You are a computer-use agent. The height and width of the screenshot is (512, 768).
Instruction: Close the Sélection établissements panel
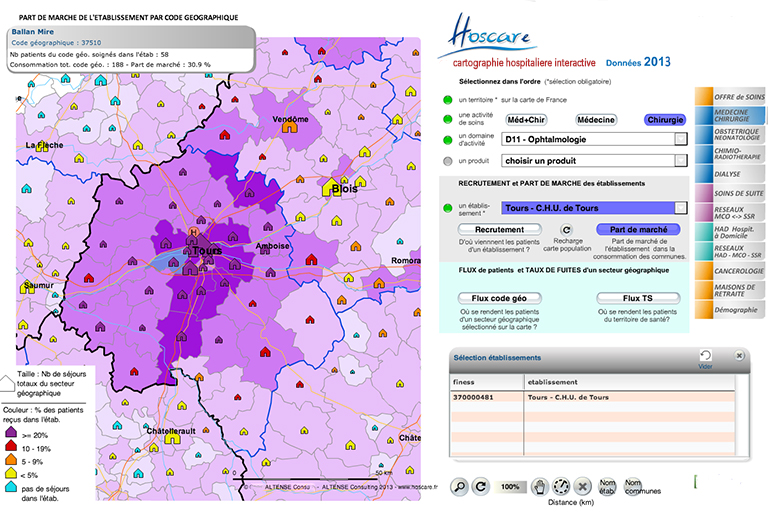[740, 355]
